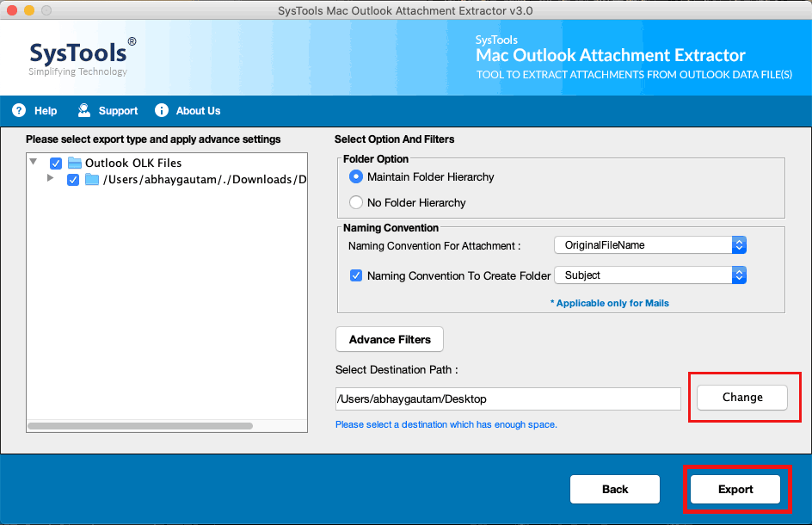
Task: Click the 'Applicable only for Mails' note
Action: (x=610, y=303)
